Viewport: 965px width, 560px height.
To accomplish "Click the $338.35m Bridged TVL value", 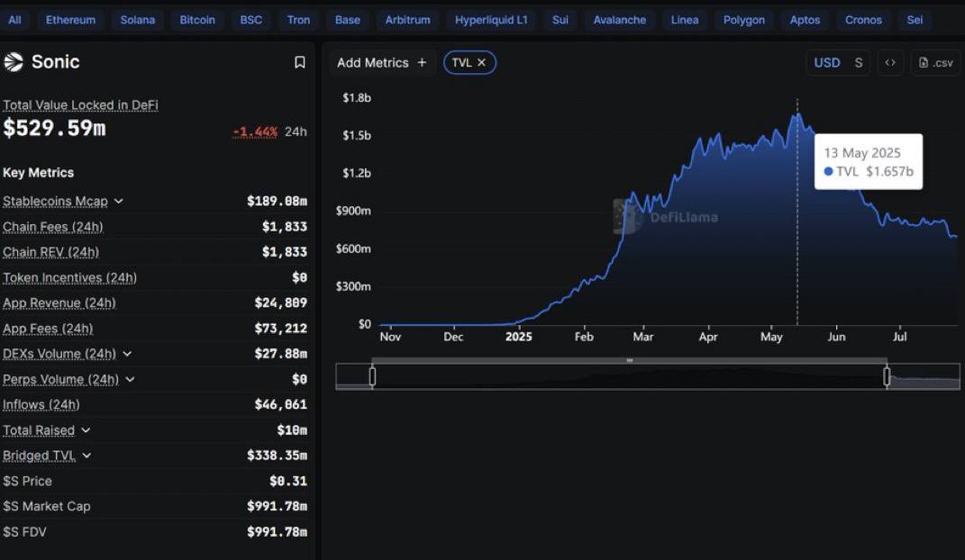I will coord(277,456).
